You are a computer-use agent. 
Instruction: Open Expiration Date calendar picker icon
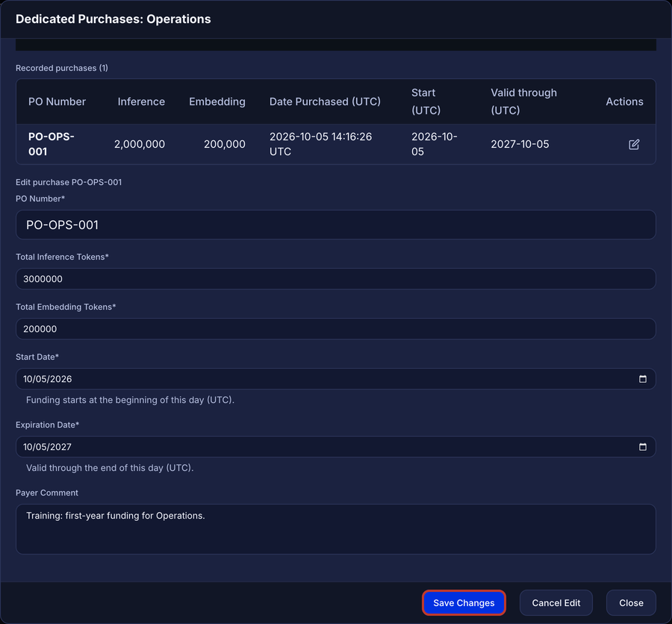click(642, 447)
